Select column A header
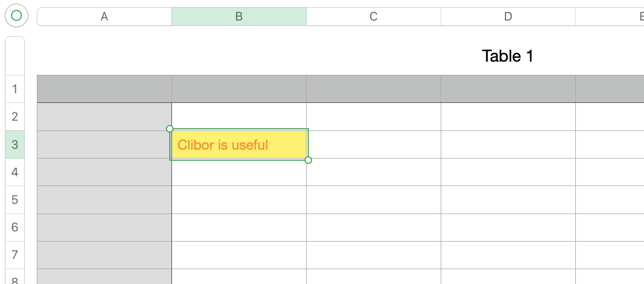644x284 pixels. pos(104,17)
